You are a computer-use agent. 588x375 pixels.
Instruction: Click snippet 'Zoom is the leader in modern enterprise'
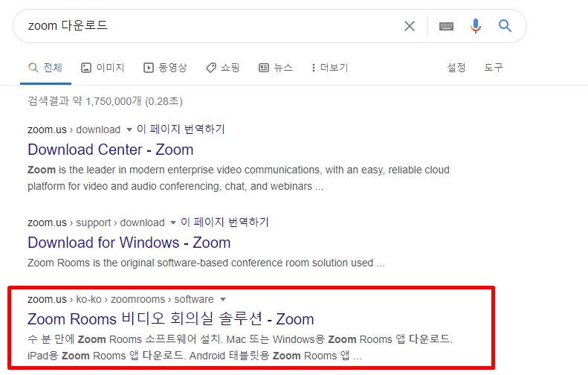pos(239,178)
